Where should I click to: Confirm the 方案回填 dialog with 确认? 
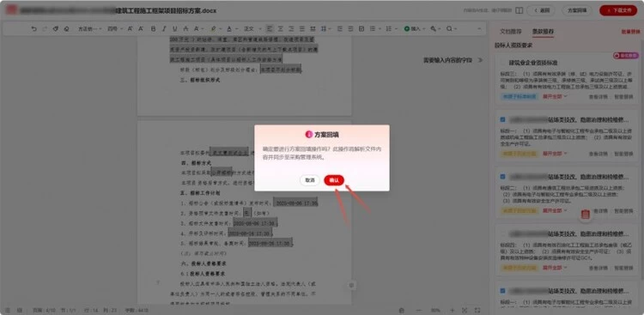(333, 180)
